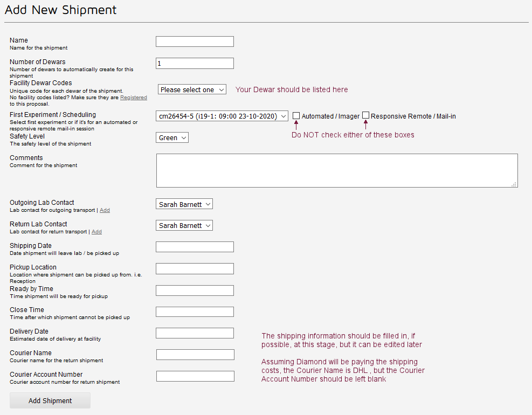Open the Facility Dewar Codes dropdown

pyautogui.click(x=192, y=89)
